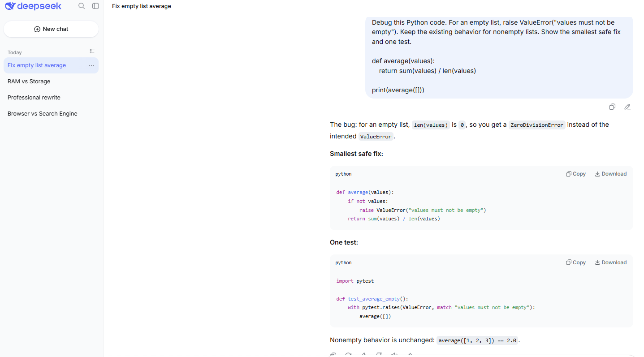644x357 pixels.
Task: Click the Today section label
Action: click(x=15, y=52)
